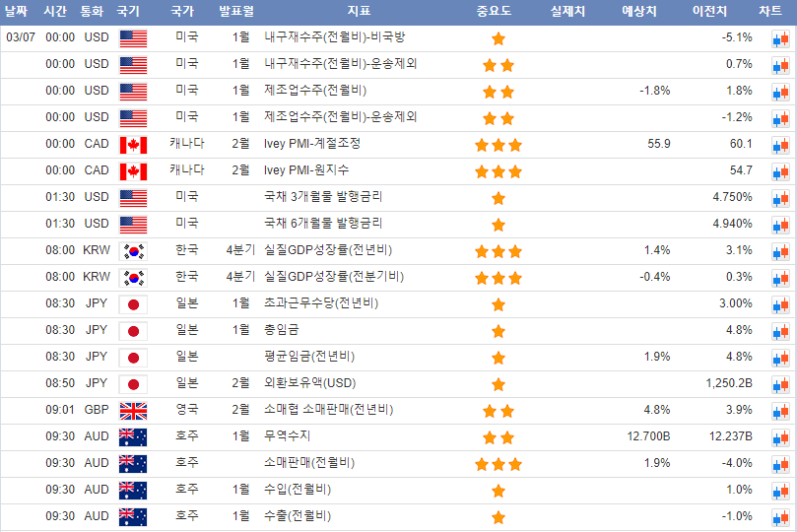Open chart icon for 국채 3개월물 발행금리
This screenshot has height=532, width=797.
(779, 198)
